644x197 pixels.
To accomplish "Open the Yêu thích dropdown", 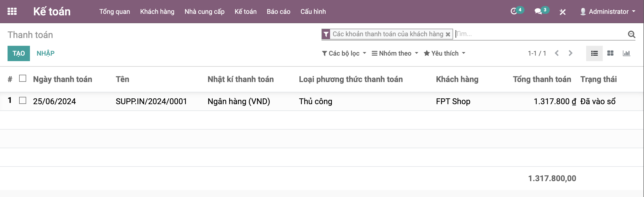I will coord(445,53).
